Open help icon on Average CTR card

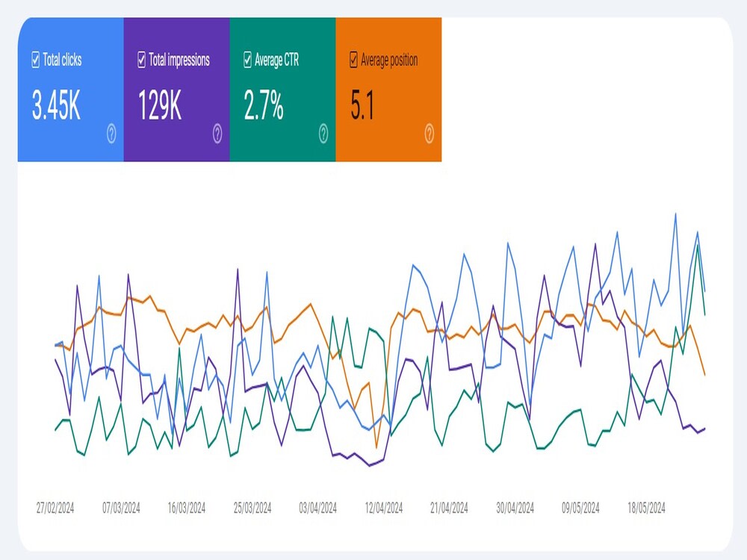point(323,134)
